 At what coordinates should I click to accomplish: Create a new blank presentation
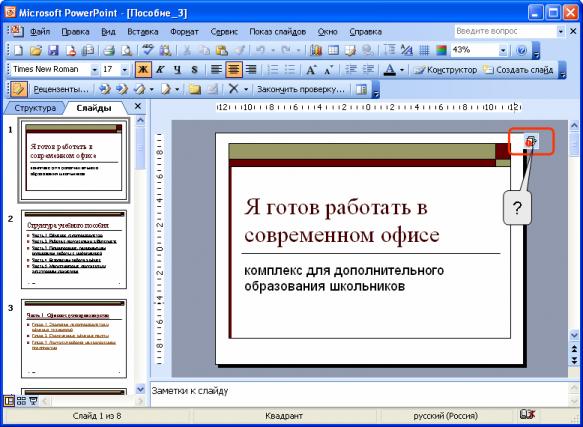pyautogui.click(x=18, y=50)
